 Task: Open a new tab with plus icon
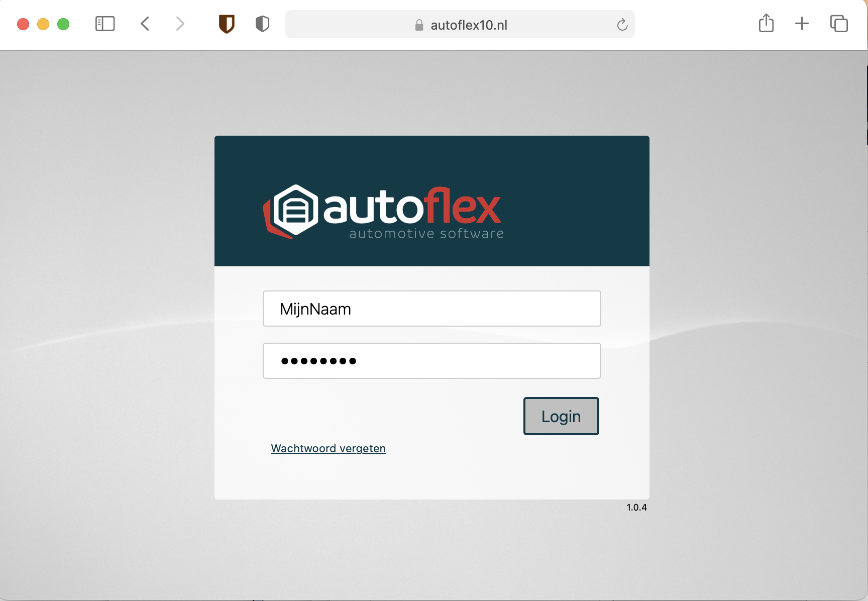pyautogui.click(x=802, y=24)
